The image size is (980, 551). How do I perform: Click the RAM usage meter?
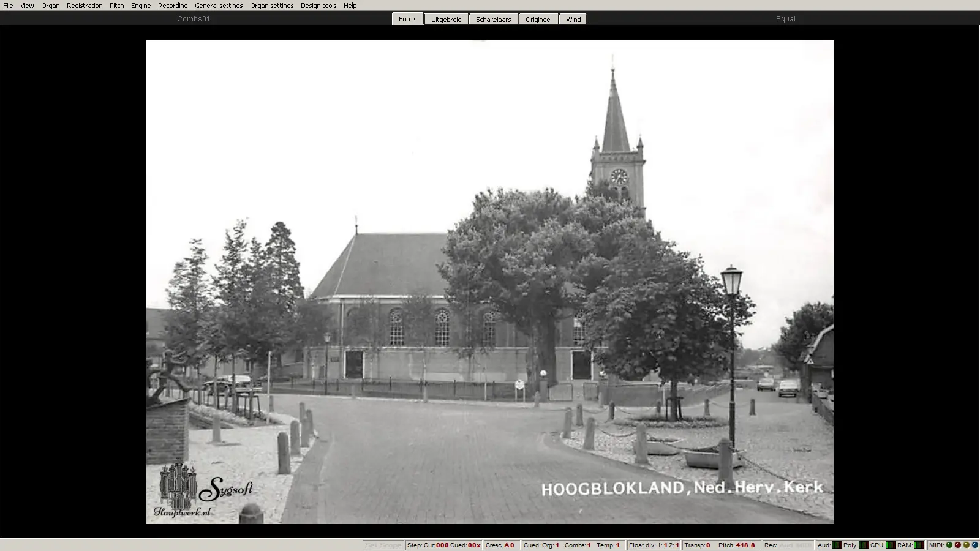click(919, 545)
